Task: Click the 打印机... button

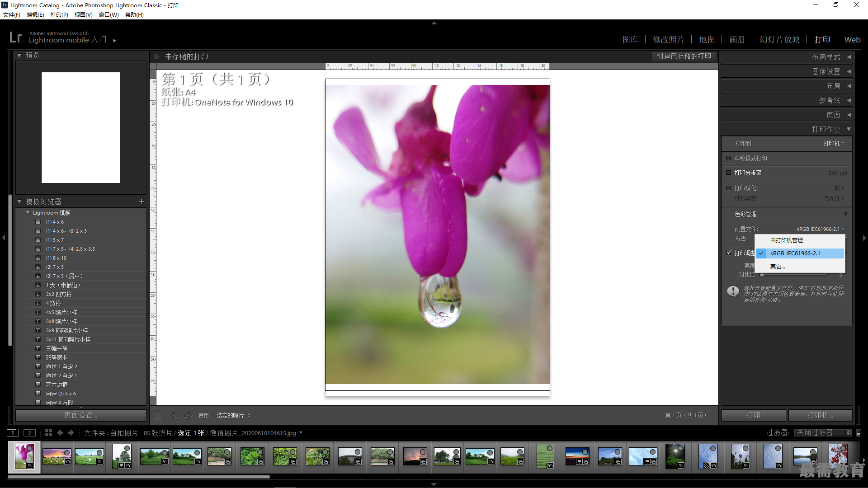Action: [x=821, y=415]
